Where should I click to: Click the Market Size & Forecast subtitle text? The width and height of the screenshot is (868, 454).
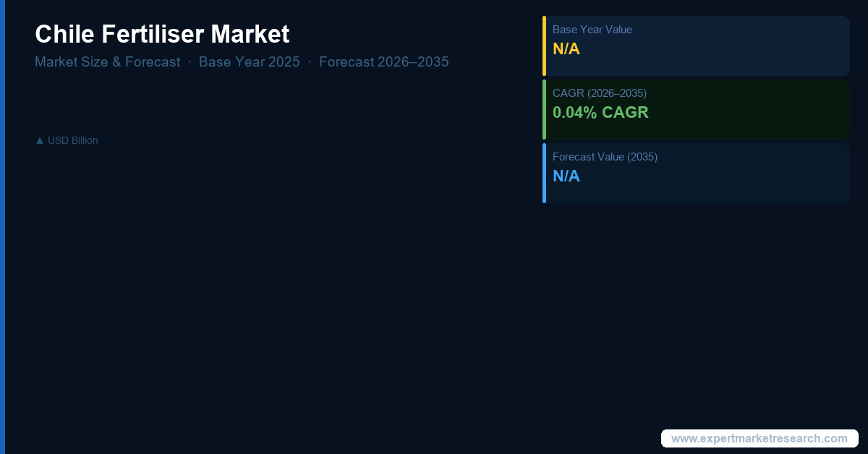[108, 61]
